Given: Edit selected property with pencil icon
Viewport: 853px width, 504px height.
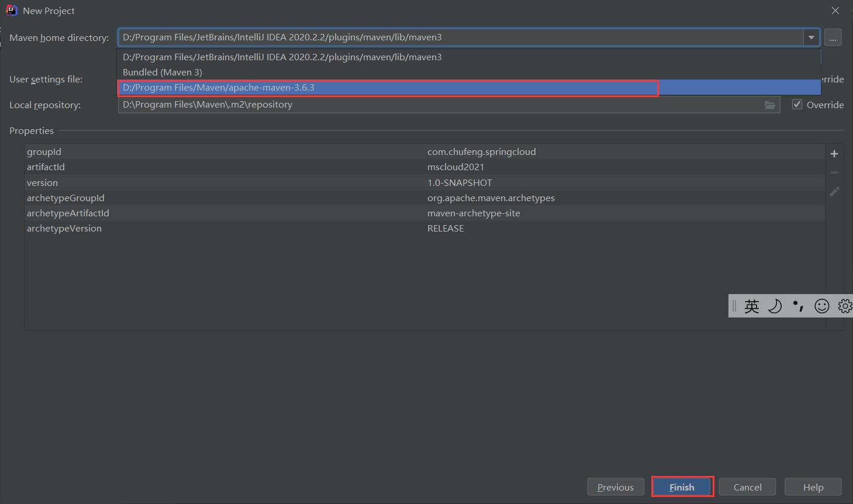Looking at the screenshot, I should tap(834, 191).
